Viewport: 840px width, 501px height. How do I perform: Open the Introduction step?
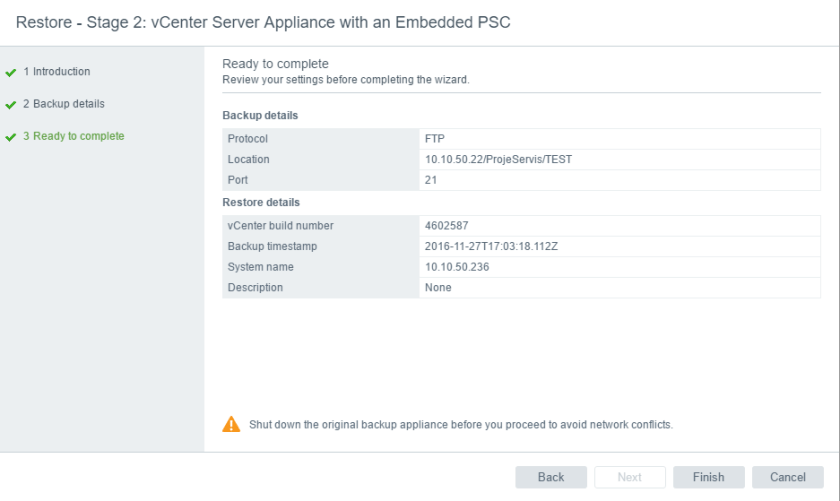[56, 71]
